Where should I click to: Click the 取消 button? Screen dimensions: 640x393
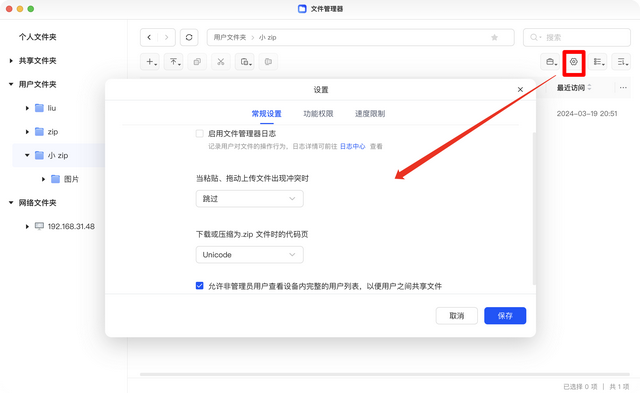(457, 316)
